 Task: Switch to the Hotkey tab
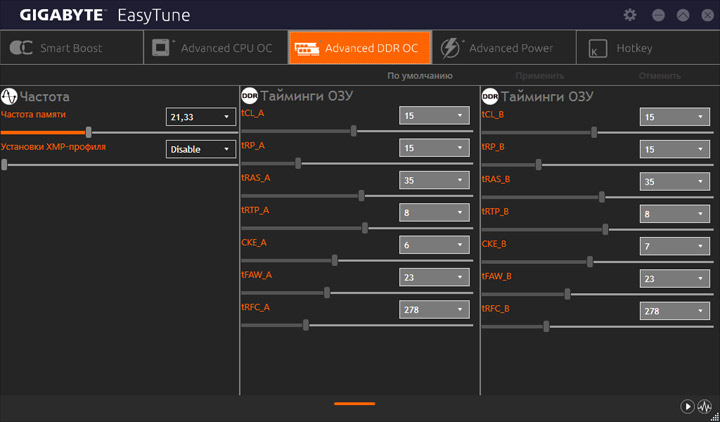[648, 48]
